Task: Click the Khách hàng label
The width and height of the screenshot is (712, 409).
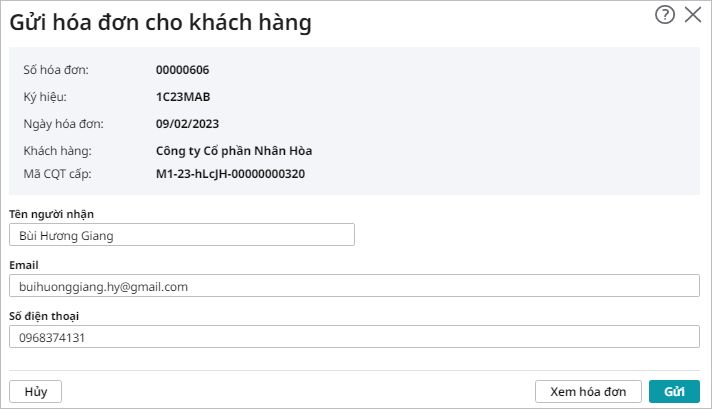Action: coord(57,151)
